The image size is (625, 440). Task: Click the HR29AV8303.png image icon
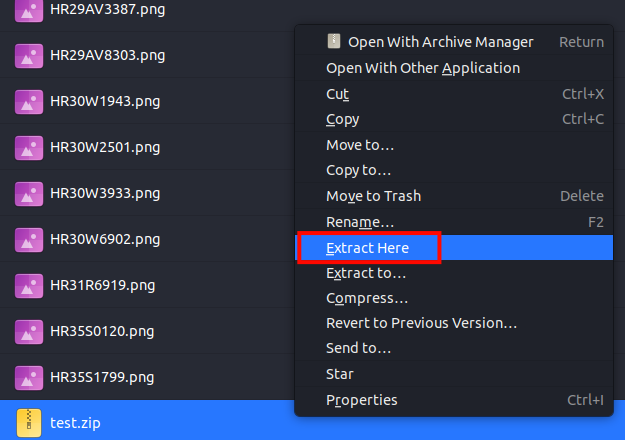tap(29, 56)
